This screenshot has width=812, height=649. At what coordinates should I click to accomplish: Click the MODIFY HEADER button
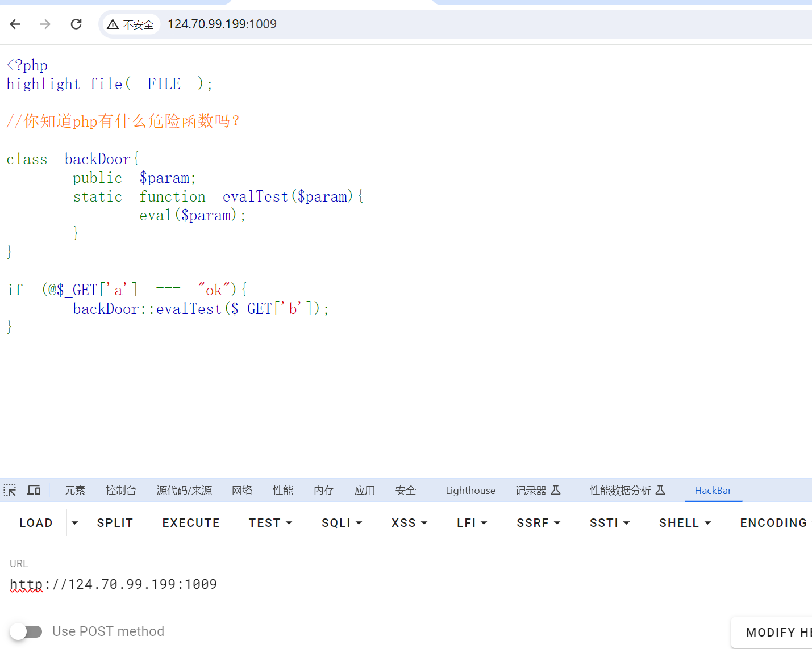tap(778, 632)
